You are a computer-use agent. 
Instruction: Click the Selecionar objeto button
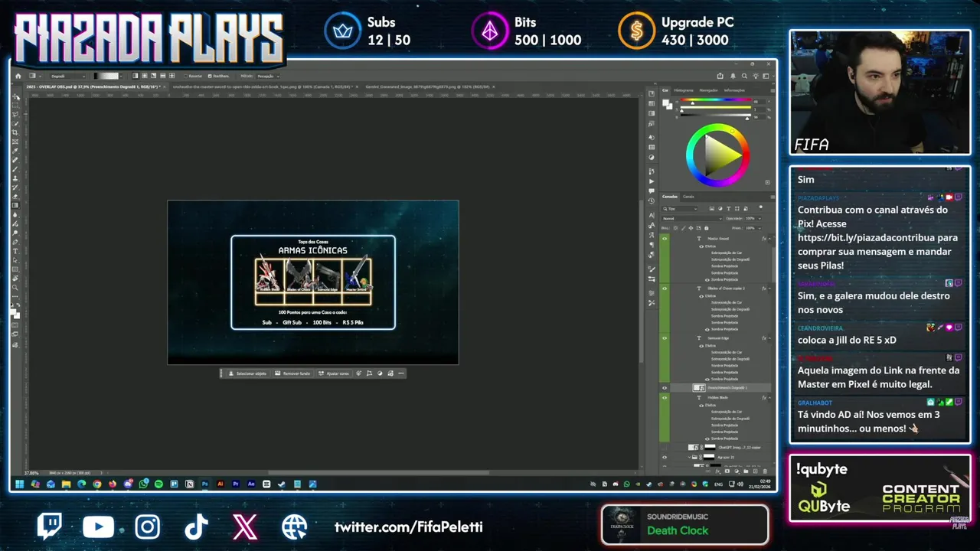[247, 373]
